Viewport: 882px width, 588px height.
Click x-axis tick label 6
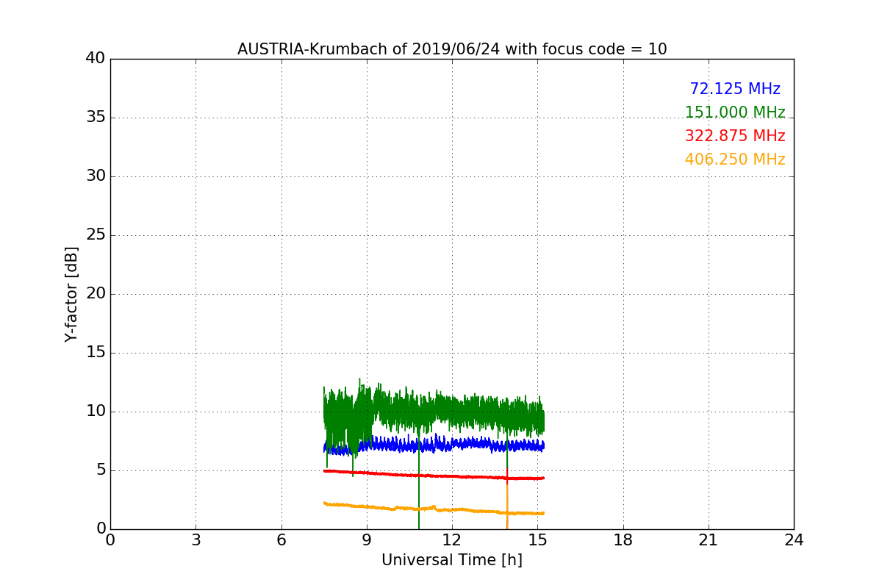281,540
